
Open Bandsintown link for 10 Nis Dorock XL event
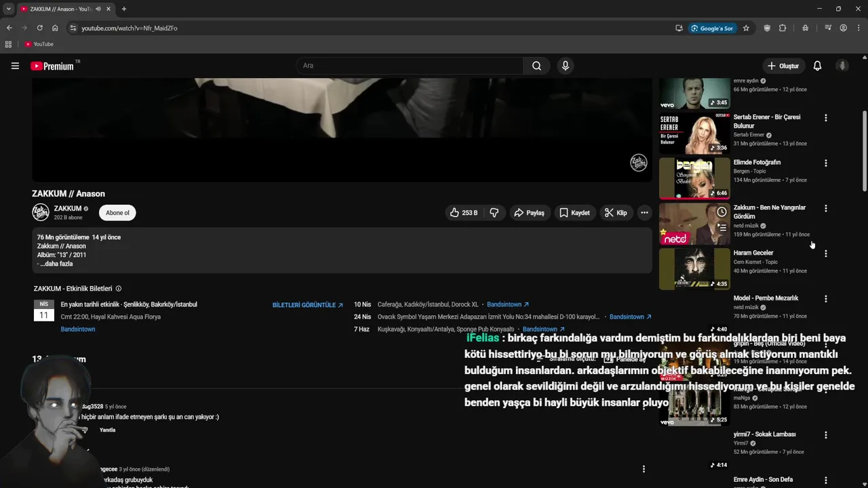(x=508, y=305)
